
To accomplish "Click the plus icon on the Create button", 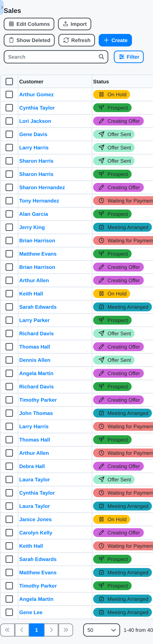I will [106, 40].
